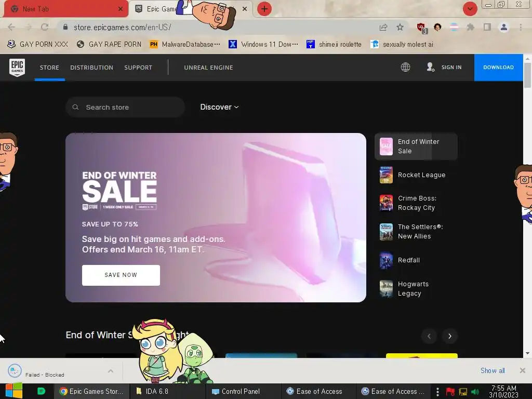Toggle the browser side panel
The image size is (532, 399).
(x=487, y=27)
